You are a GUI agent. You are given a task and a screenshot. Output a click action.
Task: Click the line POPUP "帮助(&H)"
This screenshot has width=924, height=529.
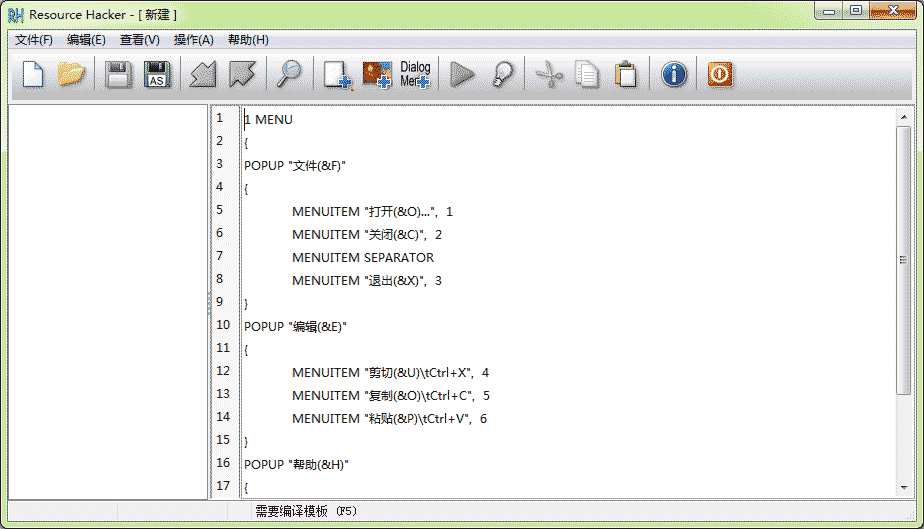296,465
